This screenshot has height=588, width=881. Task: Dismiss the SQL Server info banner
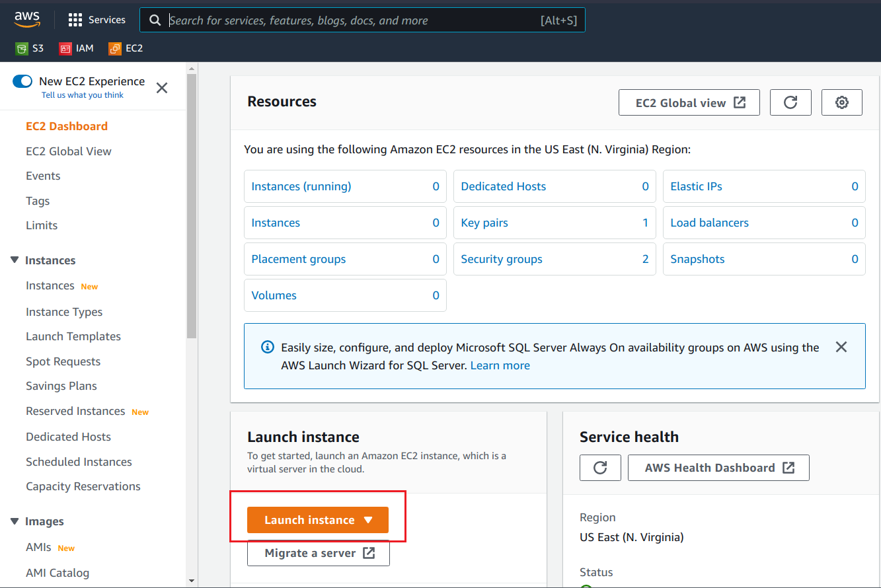841,347
